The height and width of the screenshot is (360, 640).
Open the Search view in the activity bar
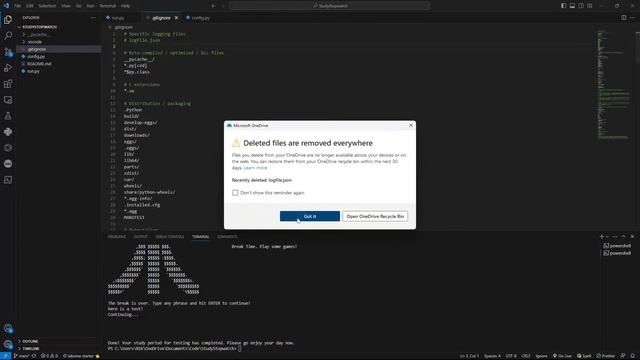(8, 36)
